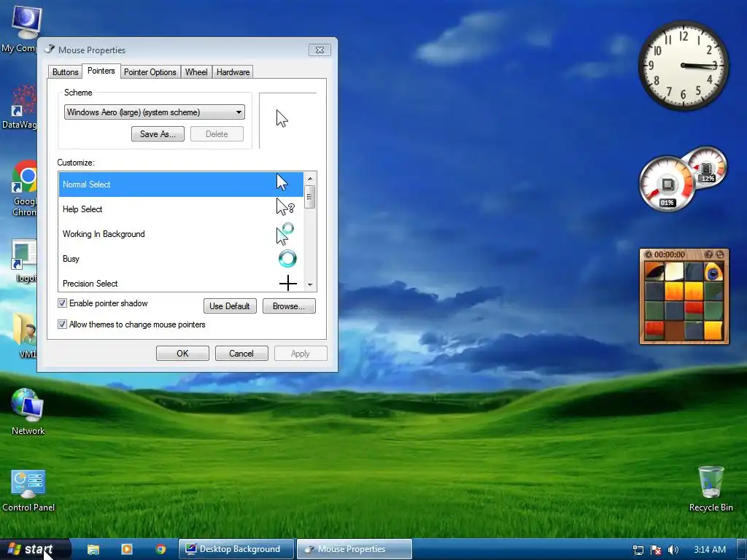The image size is (747, 560).
Task: Switch to Desktop Background taskbar window
Action: tap(237, 549)
